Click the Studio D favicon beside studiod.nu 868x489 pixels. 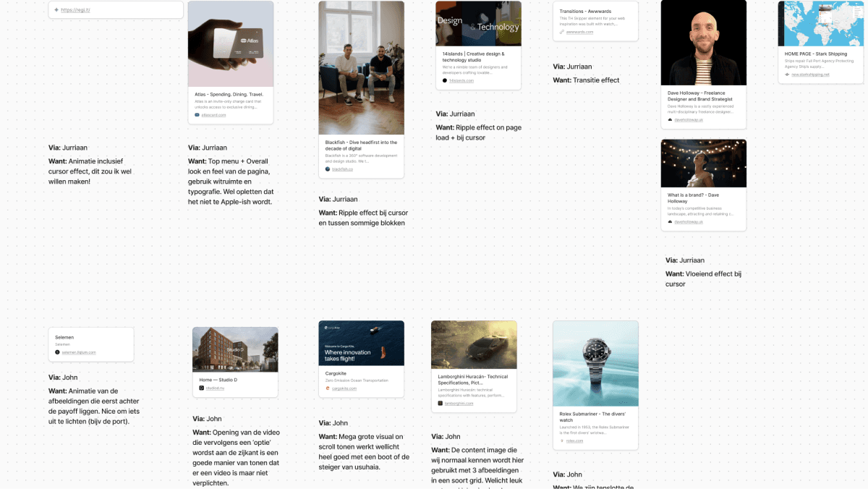click(202, 388)
